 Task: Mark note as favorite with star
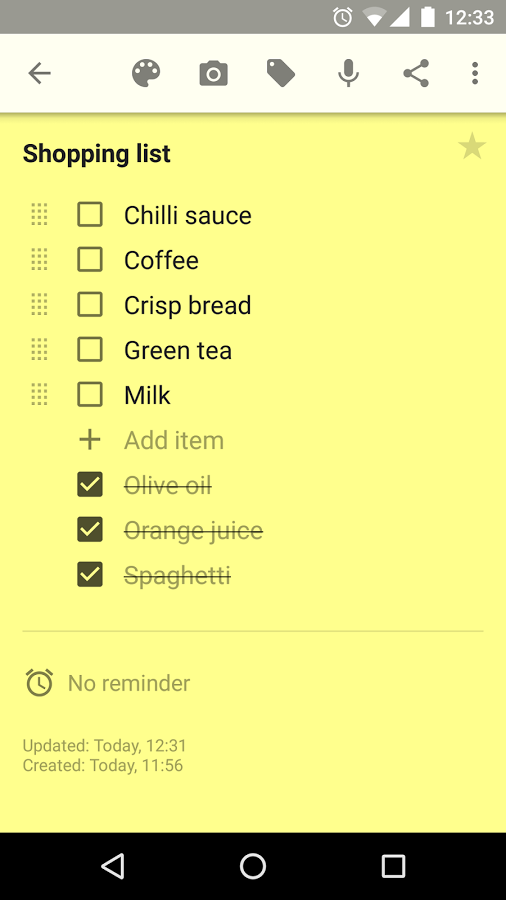(x=472, y=146)
